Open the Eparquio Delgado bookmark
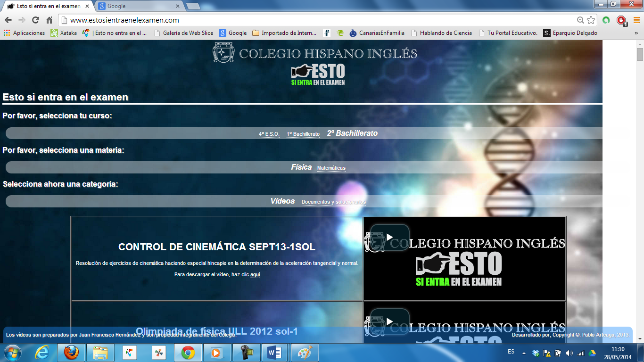The height and width of the screenshot is (362, 644). coord(570,33)
